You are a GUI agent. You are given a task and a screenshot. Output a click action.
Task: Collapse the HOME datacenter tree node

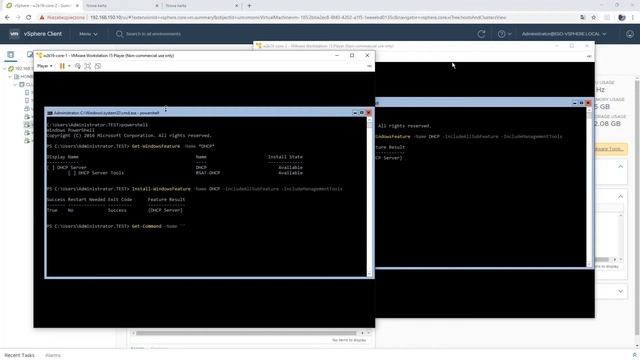pos(10,76)
